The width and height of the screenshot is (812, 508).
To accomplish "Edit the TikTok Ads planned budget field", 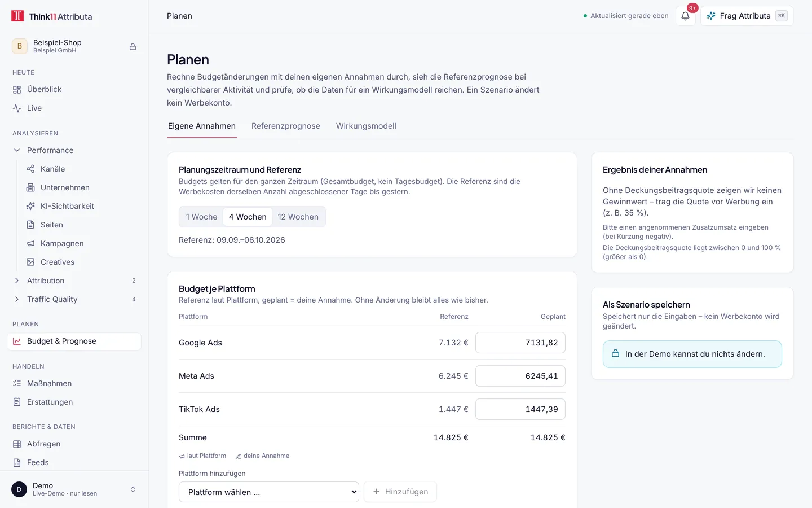I will [520, 409].
